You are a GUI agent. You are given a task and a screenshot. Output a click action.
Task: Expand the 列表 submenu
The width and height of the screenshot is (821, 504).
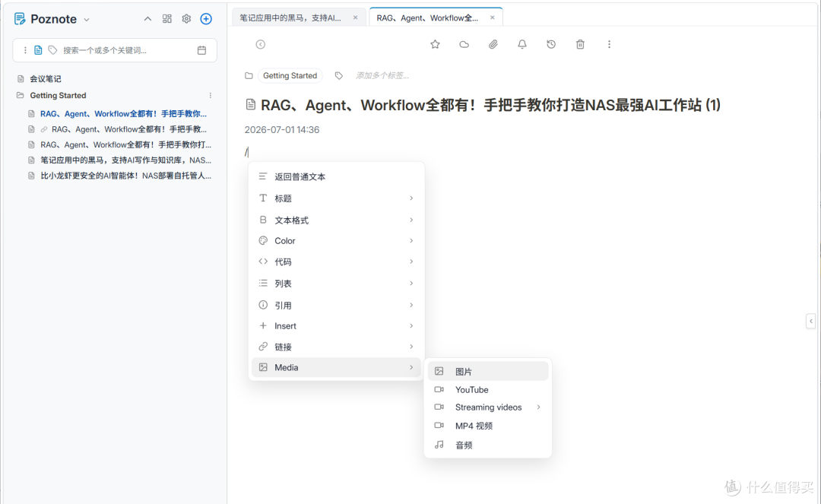pos(336,283)
